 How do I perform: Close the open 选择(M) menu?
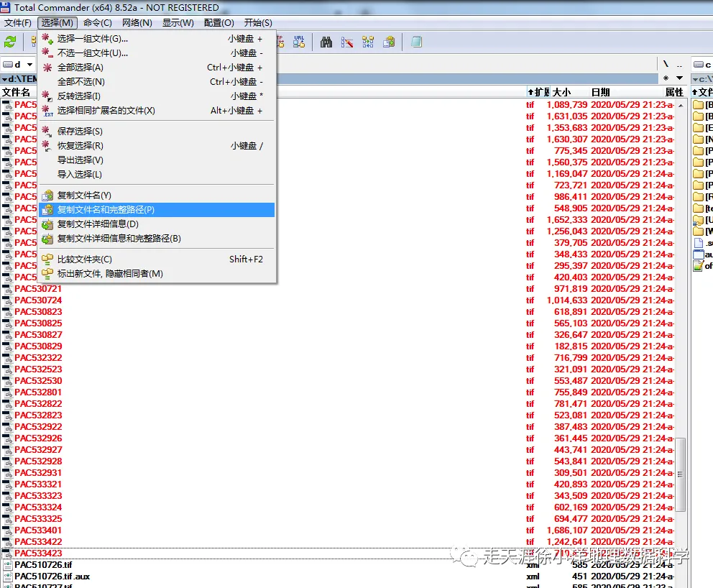(x=57, y=23)
